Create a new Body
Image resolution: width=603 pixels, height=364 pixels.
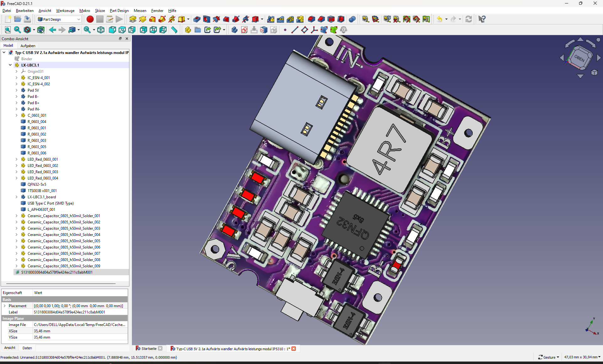click(x=235, y=30)
